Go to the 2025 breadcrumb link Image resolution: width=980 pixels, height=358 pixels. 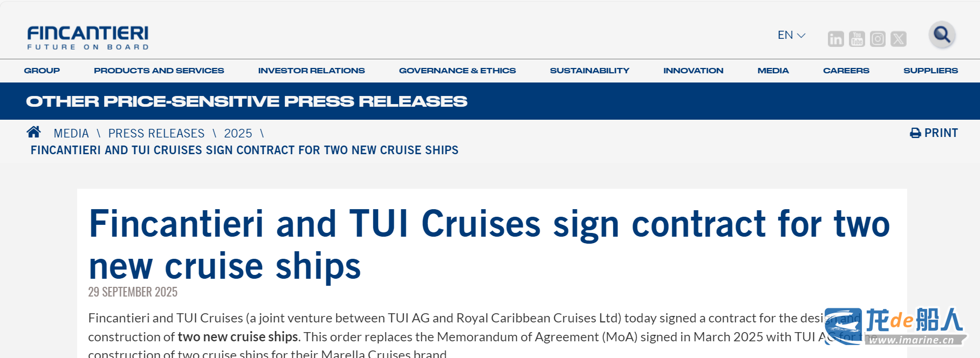click(x=238, y=133)
